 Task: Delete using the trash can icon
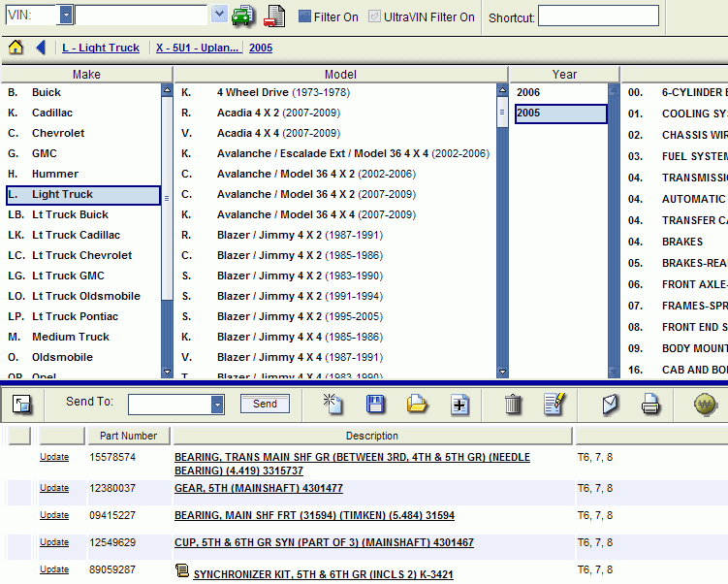pyautogui.click(x=513, y=405)
